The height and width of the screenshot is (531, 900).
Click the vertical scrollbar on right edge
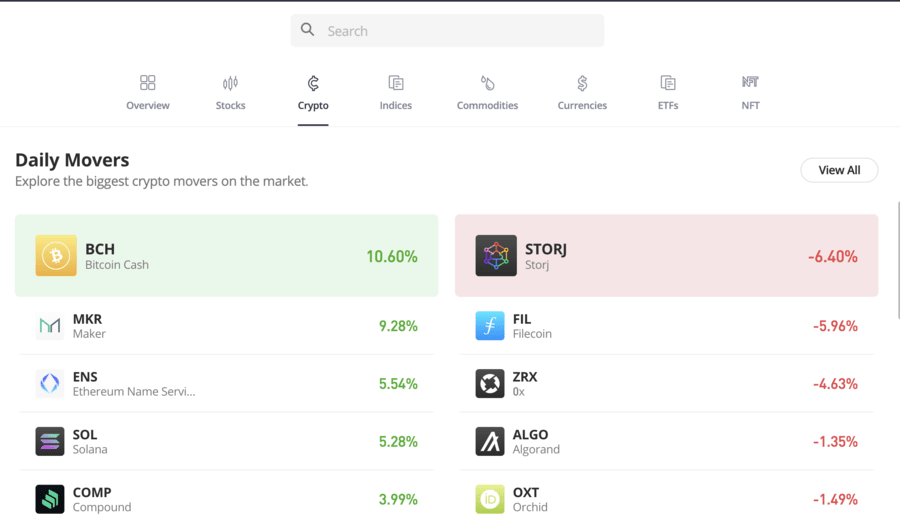(x=898, y=259)
